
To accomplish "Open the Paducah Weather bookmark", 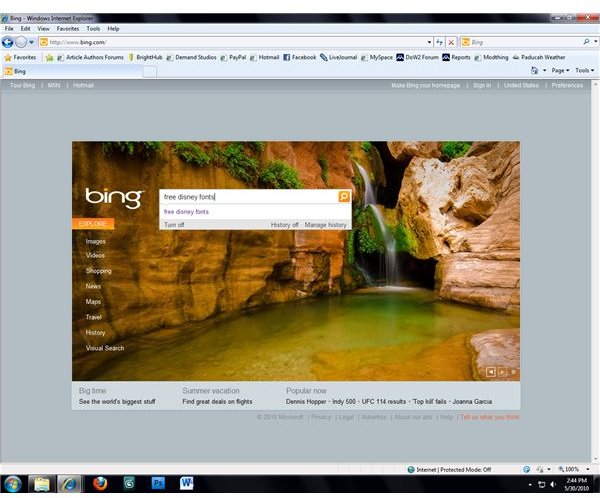I will (x=539, y=57).
